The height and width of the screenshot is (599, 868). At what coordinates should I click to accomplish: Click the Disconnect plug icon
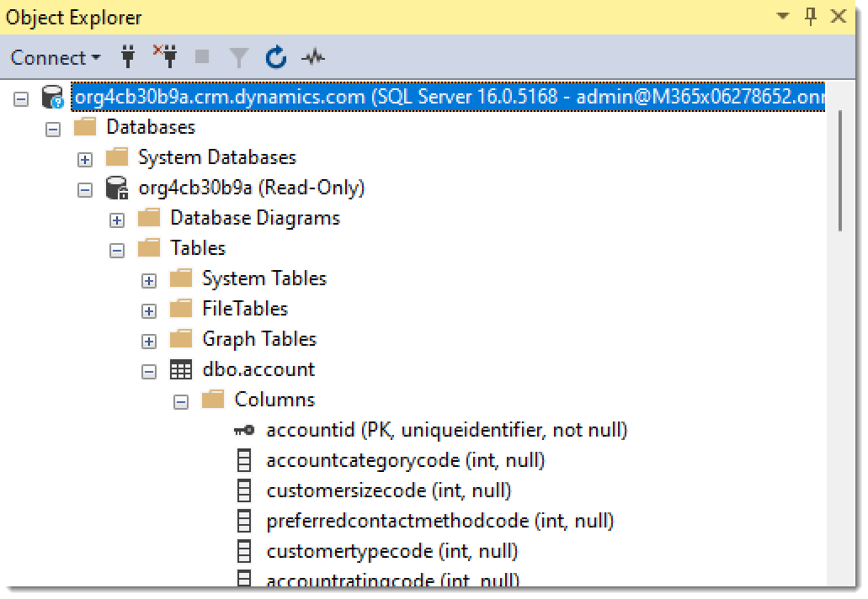[165, 56]
